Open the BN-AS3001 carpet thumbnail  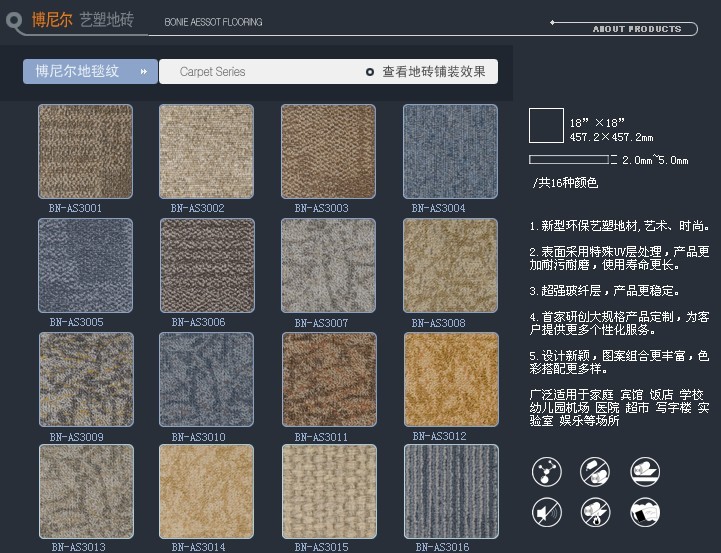(x=85, y=152)
